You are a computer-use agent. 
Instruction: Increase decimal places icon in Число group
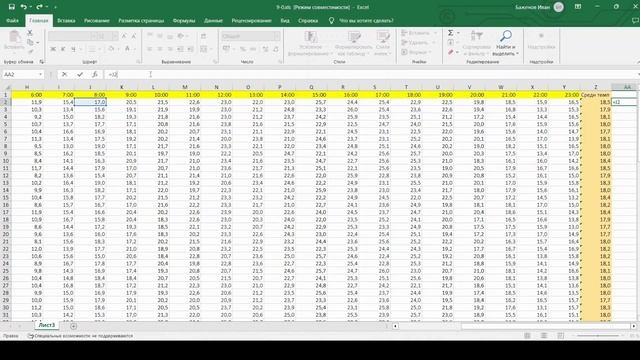point(265,49)
